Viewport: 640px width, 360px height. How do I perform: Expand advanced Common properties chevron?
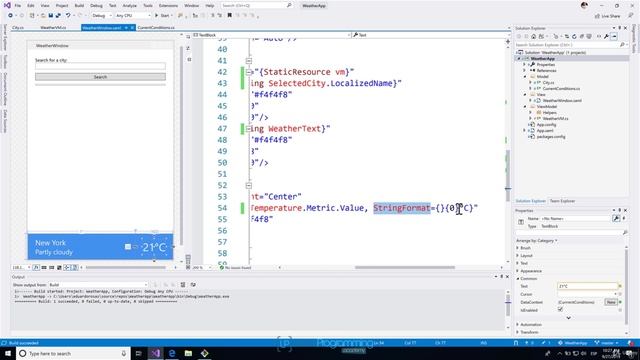click(568, 318)
